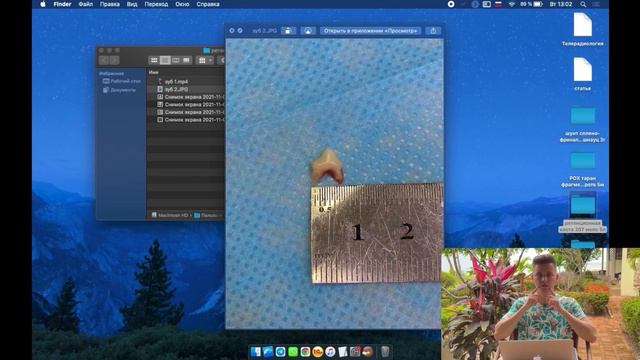Viewport: 640px width, 360px height.
Task: Click the menu bar clock
Action: (x=561, y=4)
